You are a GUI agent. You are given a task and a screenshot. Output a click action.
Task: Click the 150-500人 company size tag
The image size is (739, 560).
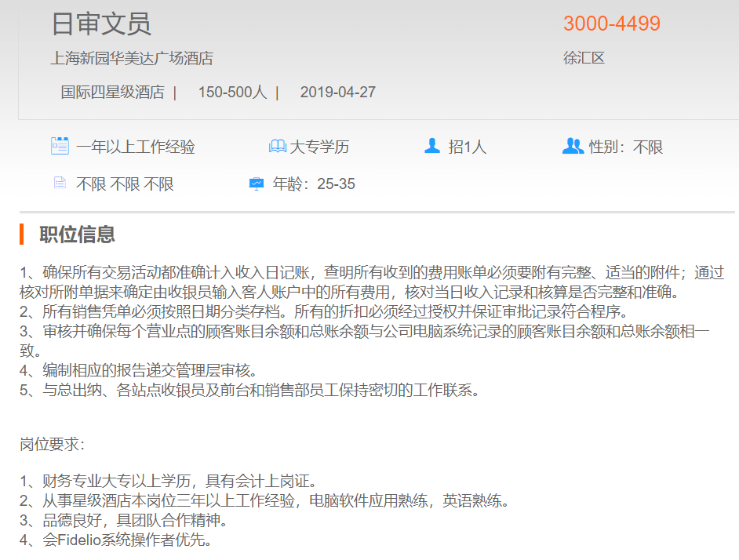pyautogui.click(x=232, y=93)
